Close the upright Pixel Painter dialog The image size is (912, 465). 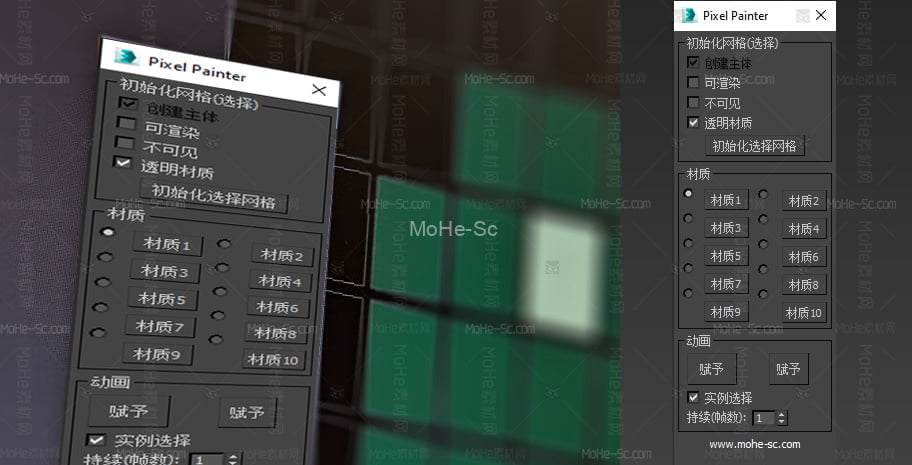point(821,15)
